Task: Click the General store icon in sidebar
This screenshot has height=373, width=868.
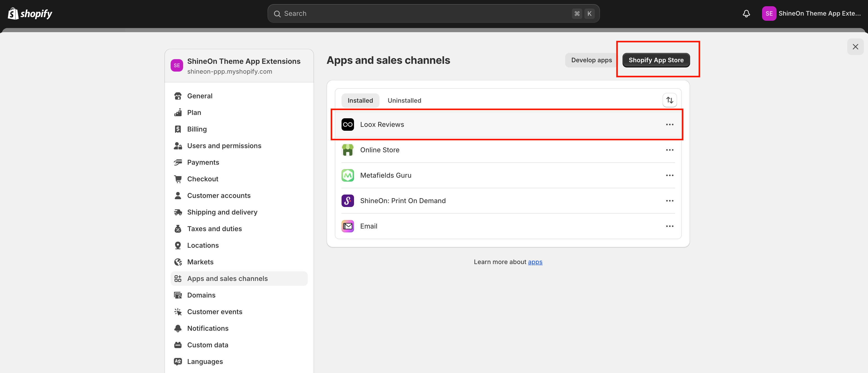Action: click(x=178, y=96)
